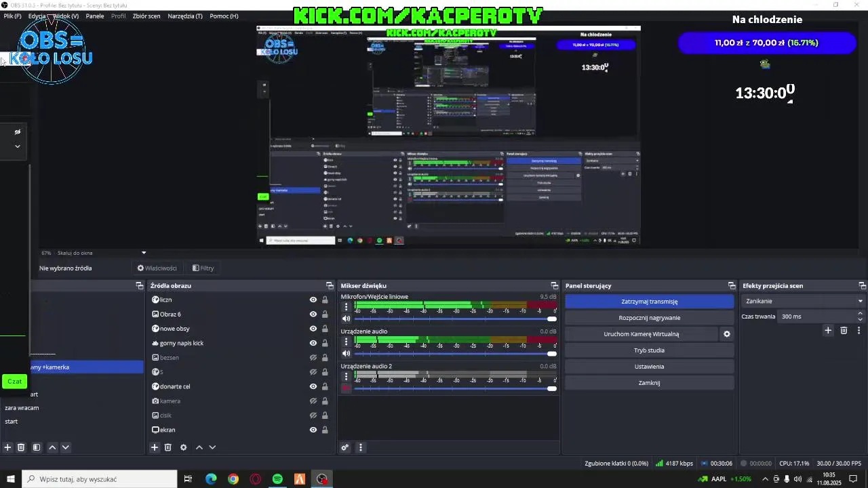Image resolution: width=868 pixels, height=488 pixels.
Task: Open mixer options menu at panel bottom
Action: pos(361,447)
